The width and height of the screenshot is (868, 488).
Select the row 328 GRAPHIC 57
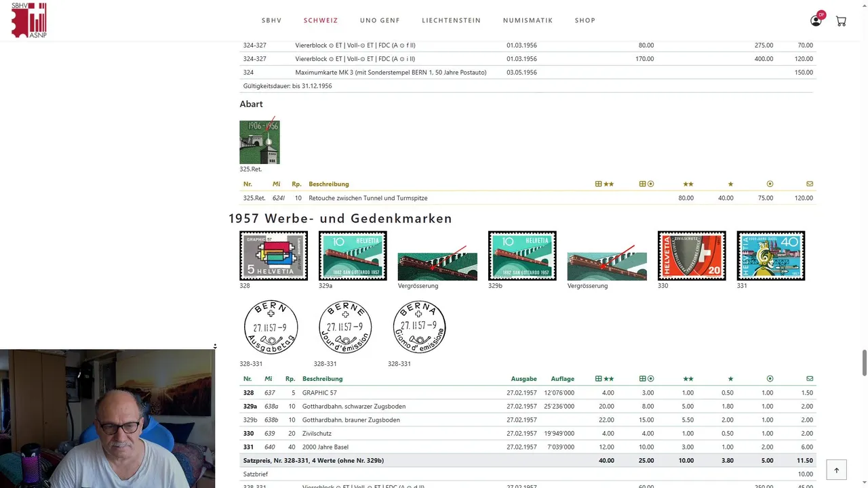click(x=528, y=392)
